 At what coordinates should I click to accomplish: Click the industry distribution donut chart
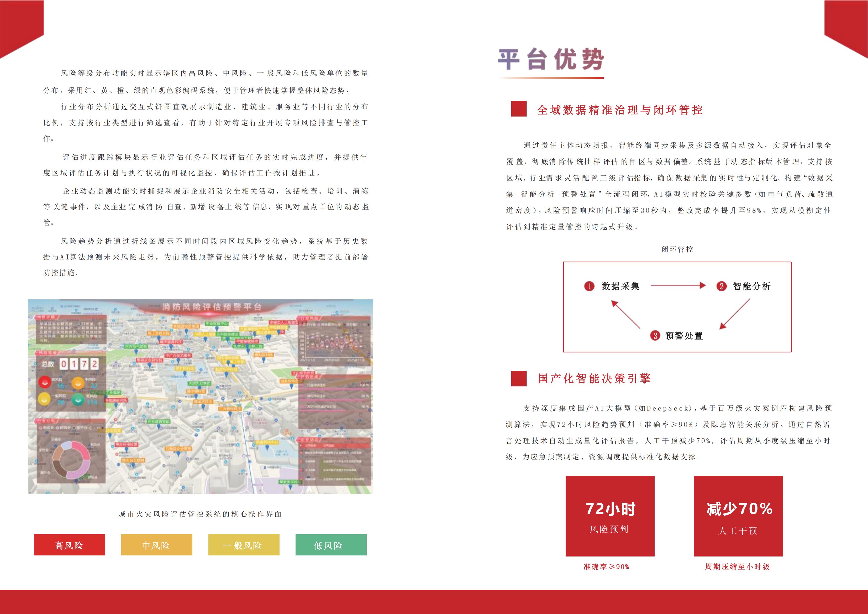pyautogui.click(x=71, y=460)
